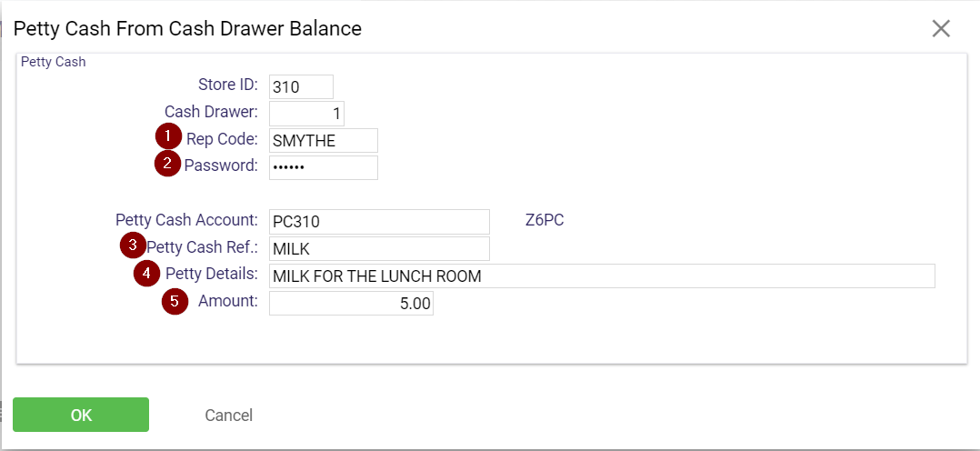Click the red number 2 marker
Screen dimensions: 980x451
tap(167, 165)
